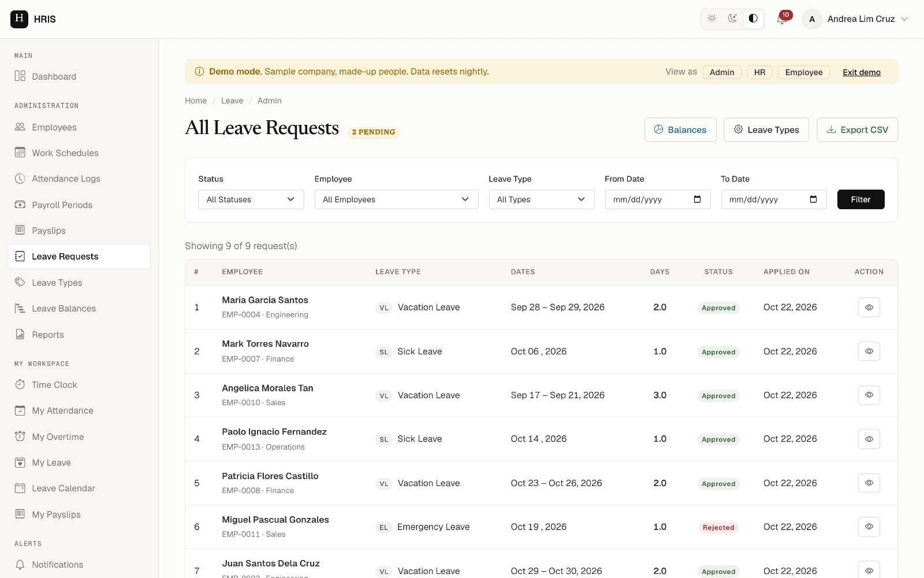Image resolution: width=924 pixels, height=578 pixels.
Task: Click the My Attendance calendar icon
Action: pyautogui.click(x=20, y=410)
